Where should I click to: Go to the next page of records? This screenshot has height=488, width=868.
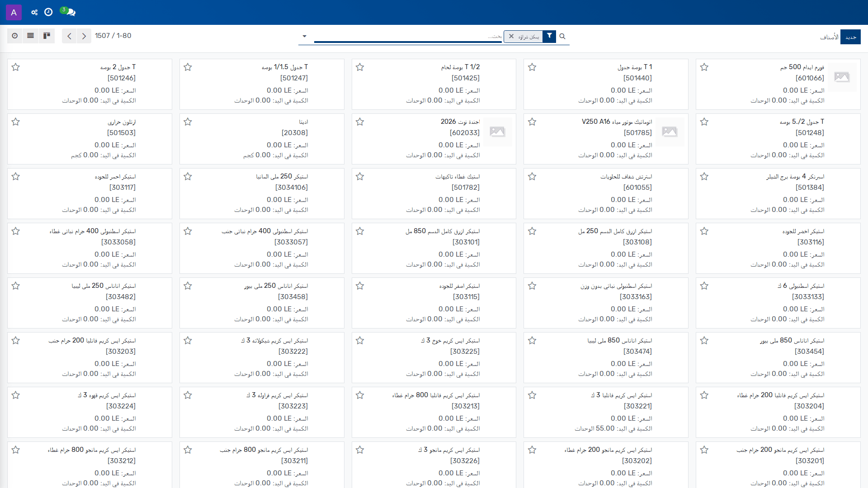[84, 36]
